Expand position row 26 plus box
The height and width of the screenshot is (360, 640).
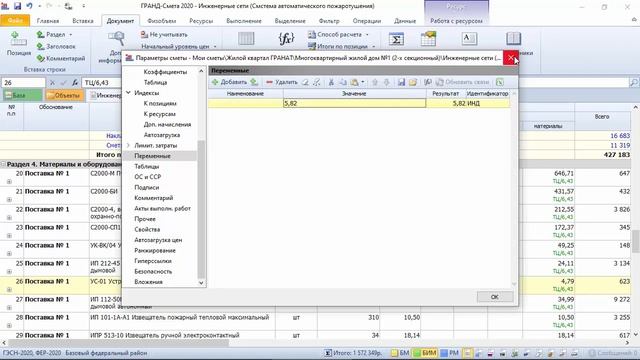pyautogui.click(x=9, y=289)
